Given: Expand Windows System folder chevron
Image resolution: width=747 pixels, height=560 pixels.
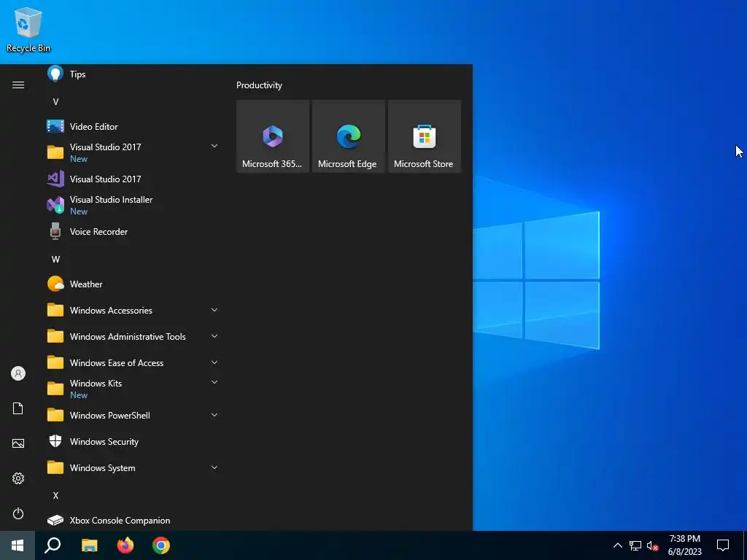Looking at the screenshot, I should 214,467.
